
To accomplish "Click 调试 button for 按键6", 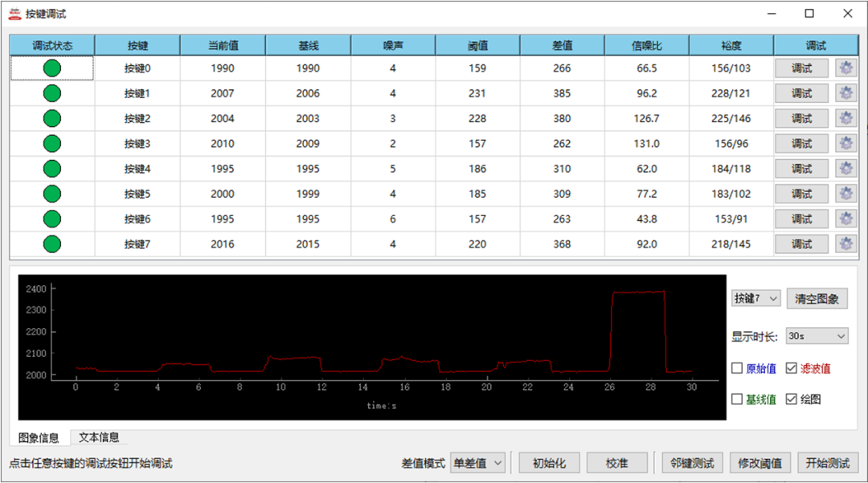I will (801, 219).
